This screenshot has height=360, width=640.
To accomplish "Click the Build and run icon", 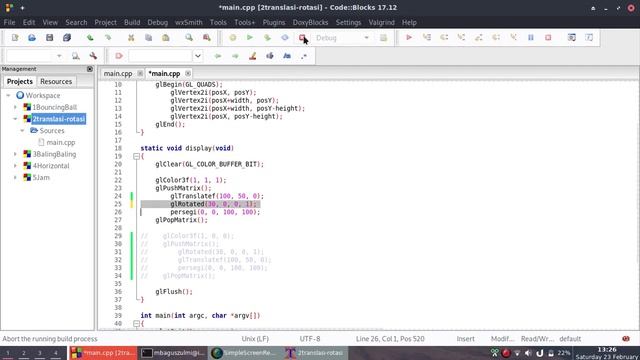I will tap(267, 38).
